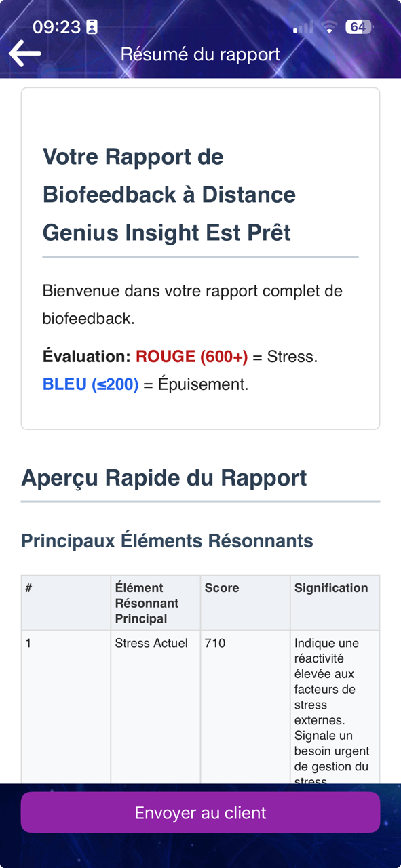Tap the Aperçu Rapide du Rapport heading
The image size is (401, 868).
coord(164,477)
